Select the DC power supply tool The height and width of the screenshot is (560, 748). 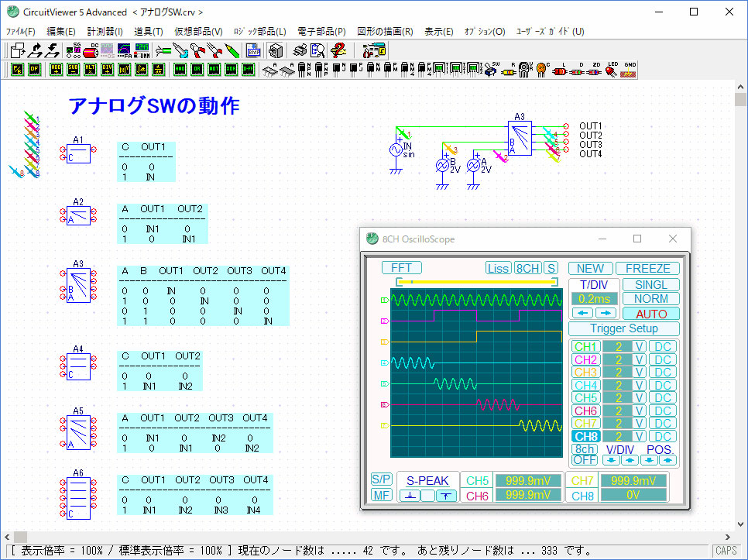coord(91,50)
